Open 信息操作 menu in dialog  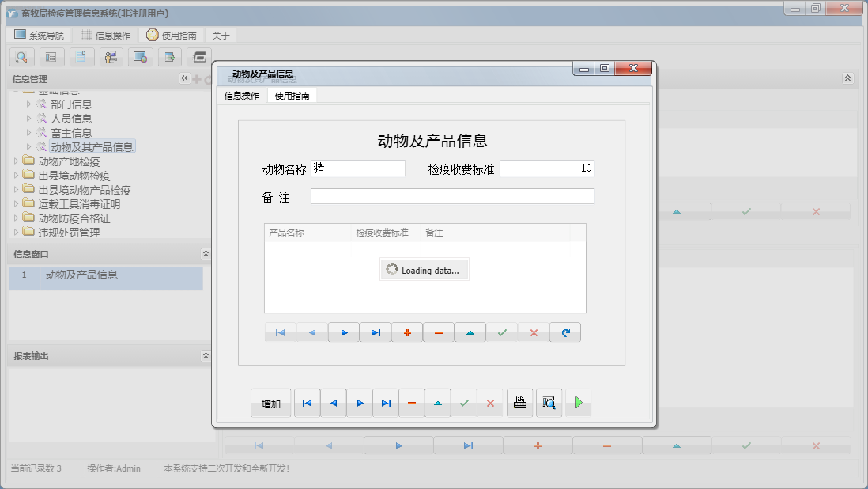point(241,95)
